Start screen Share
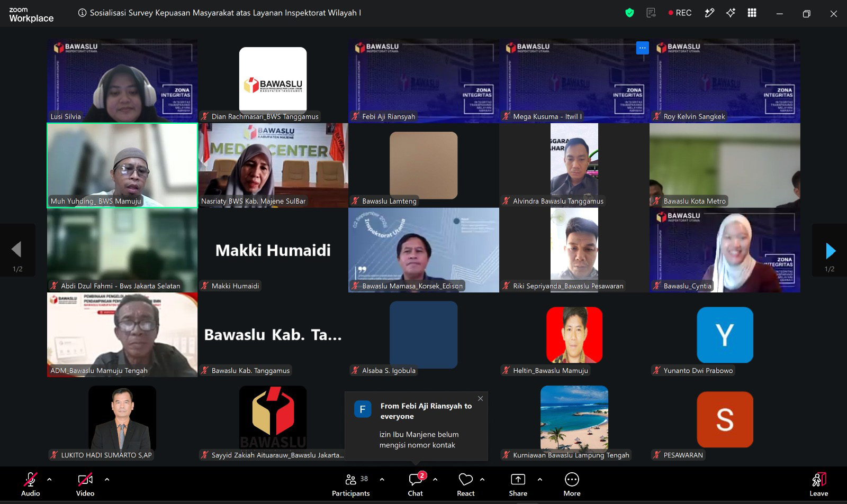 (518, 485)
